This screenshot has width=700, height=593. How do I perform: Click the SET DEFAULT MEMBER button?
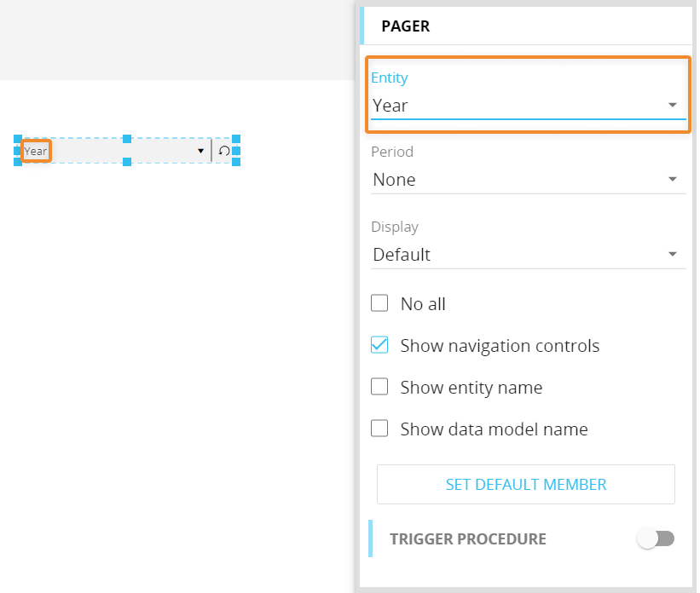click(x=526, y=485)
